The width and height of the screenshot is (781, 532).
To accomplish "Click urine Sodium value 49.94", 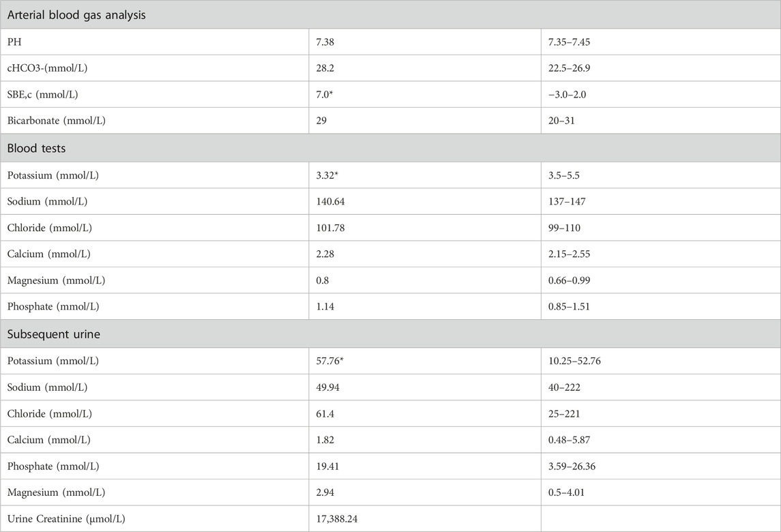I will 327,387.
